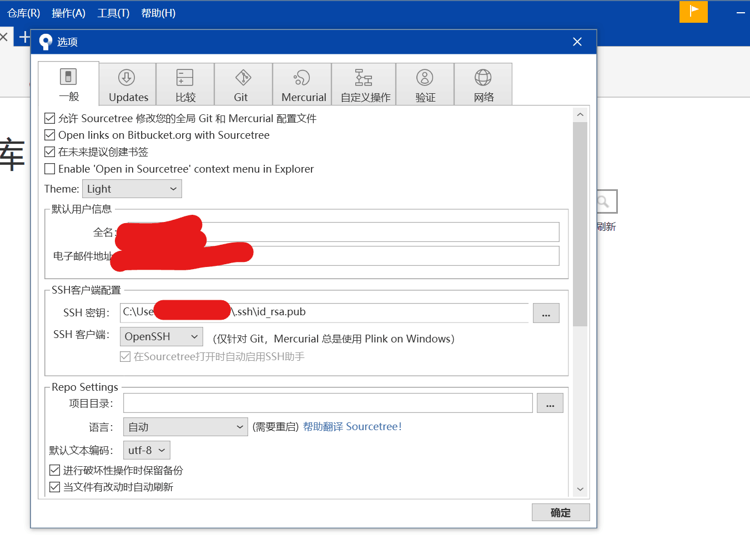Disable 'Open links on Bitbucket.org with Sourcetree'
Viewport: 750px width, 560px height.
[49, 135]
